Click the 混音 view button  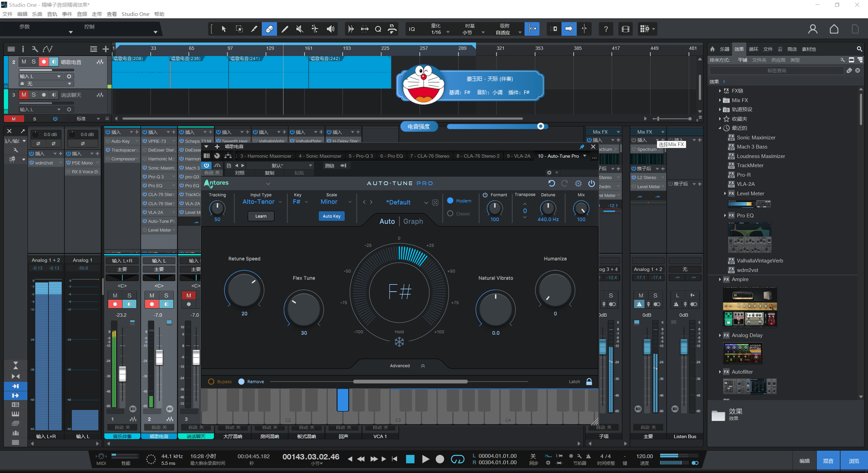(x=828, y=461)
